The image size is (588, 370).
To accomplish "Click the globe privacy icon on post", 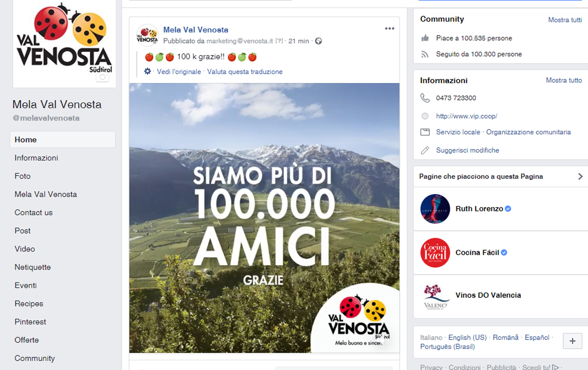I will [318, 41].
